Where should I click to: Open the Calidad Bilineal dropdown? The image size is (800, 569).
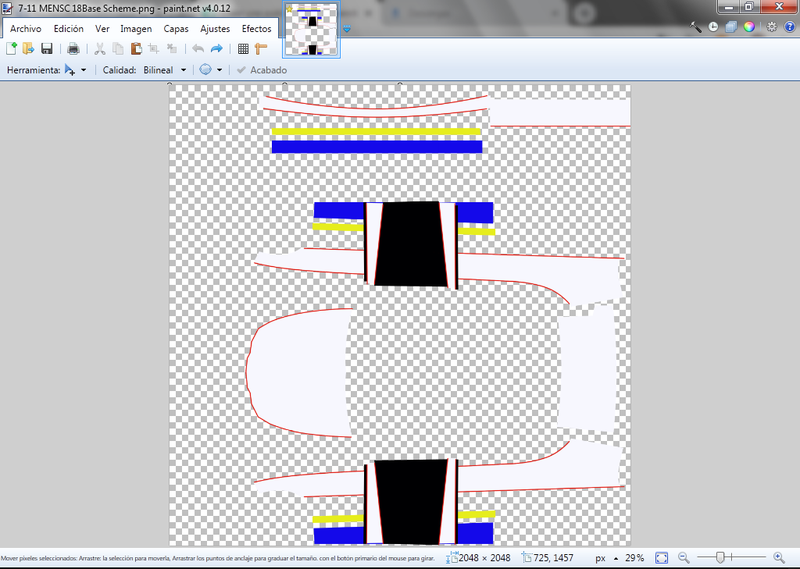tap(165, 70)
